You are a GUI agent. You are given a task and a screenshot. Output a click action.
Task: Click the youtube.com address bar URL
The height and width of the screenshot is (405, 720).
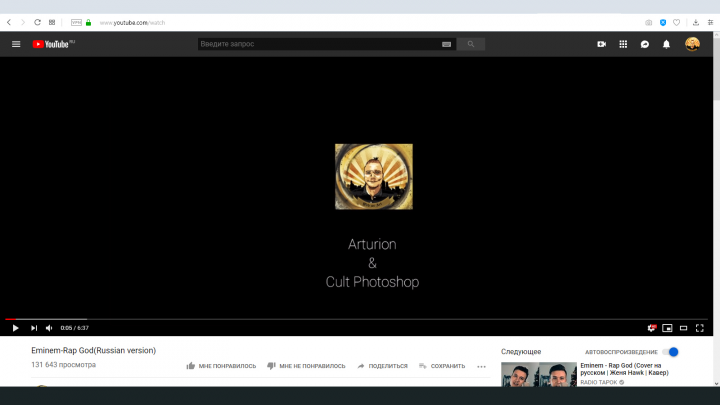click(132, 22)
